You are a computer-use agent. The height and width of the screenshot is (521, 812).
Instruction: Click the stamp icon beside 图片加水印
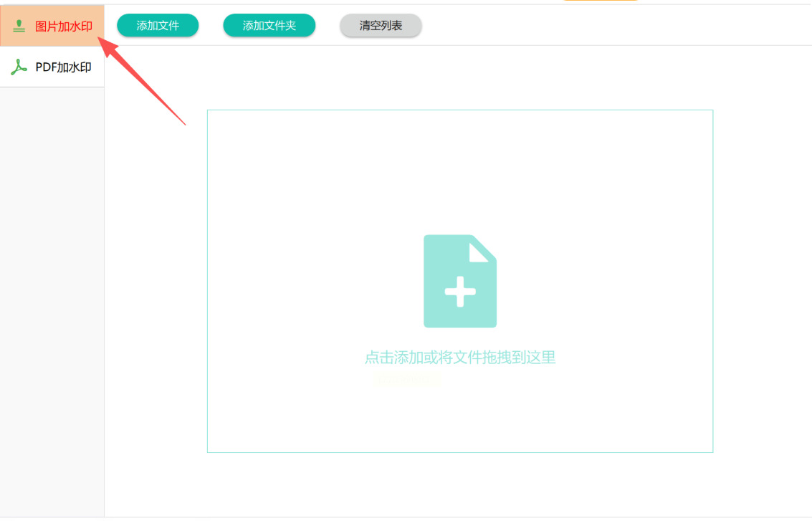pyautogui.click(x=19, y=26)
